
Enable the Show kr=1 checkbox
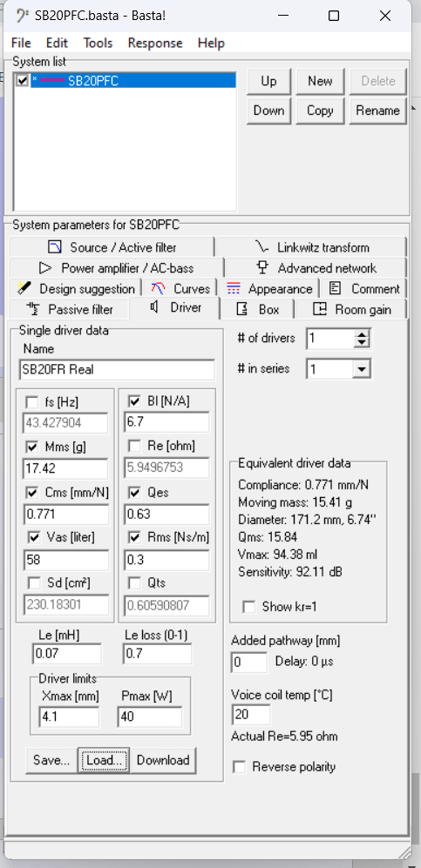(249, 607)
